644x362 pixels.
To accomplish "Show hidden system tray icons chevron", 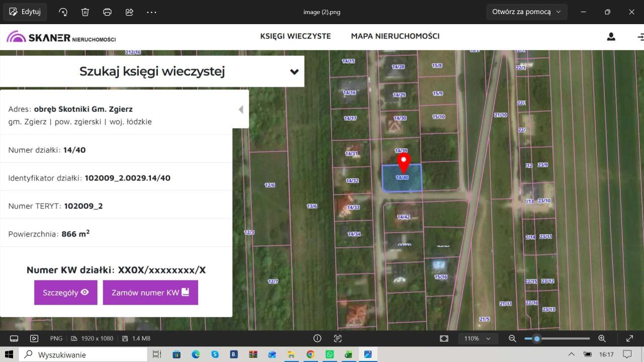I will click(x=571, y=354).
